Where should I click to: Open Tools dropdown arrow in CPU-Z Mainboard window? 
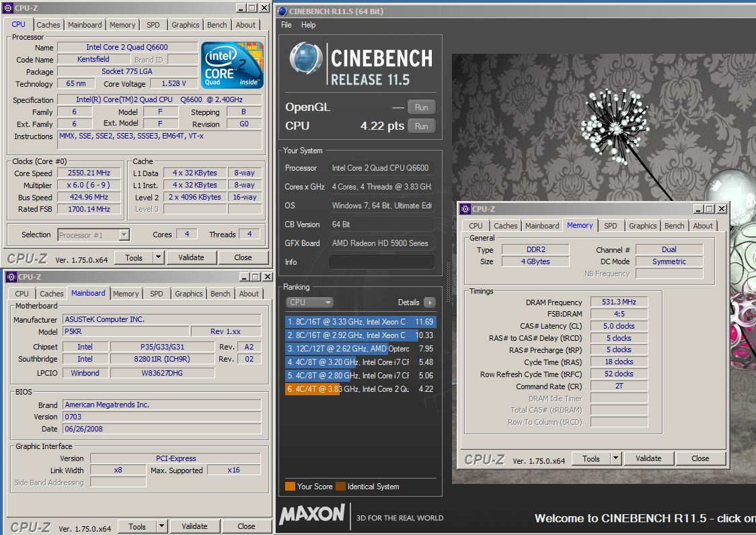click(161, 526)
